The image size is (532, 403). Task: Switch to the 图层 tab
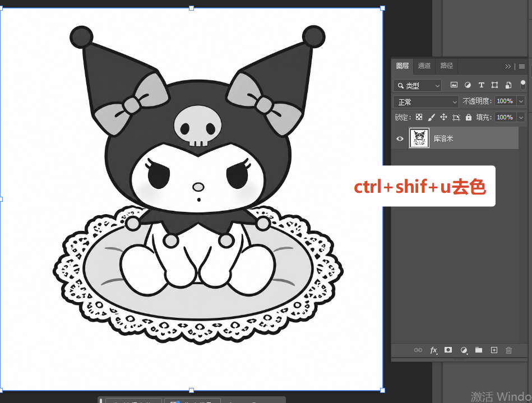point(402,66)
